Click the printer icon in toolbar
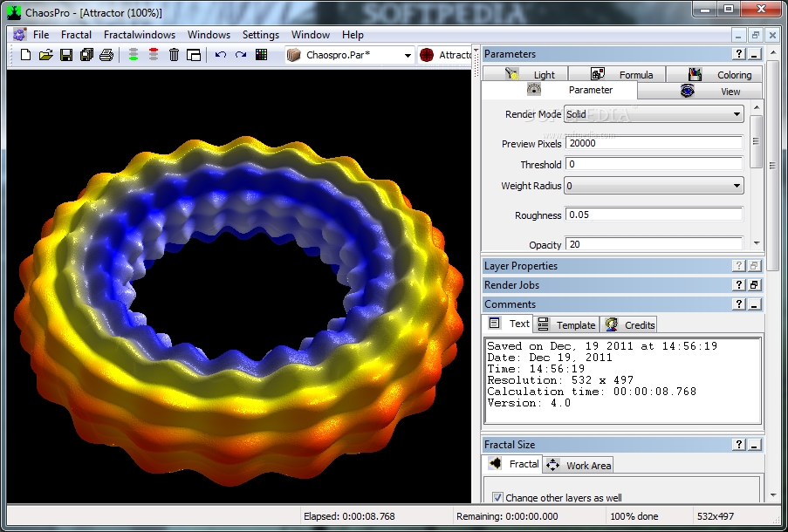This screenshot has width=788, height=532. pyautogui.click(x=106, y=55)
